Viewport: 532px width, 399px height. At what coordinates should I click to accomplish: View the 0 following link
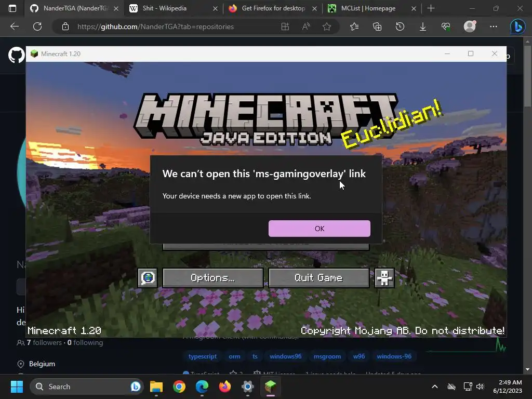click(85, 343)
